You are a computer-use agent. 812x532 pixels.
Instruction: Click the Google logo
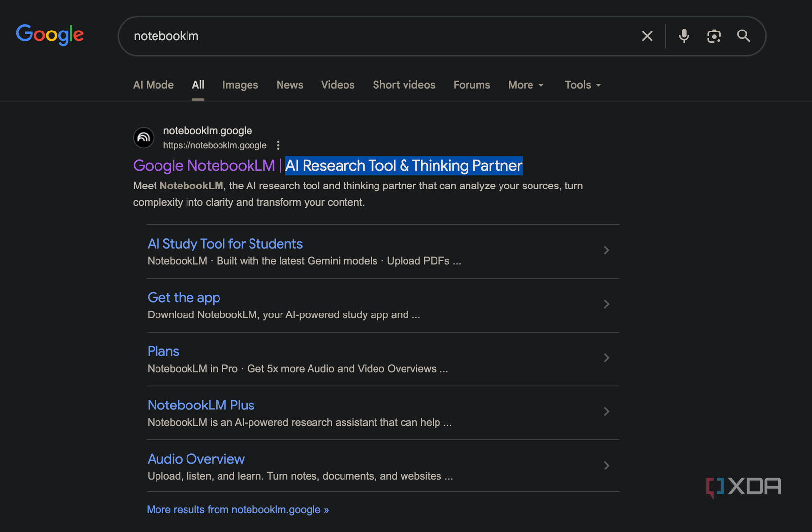tap(50, 34)
